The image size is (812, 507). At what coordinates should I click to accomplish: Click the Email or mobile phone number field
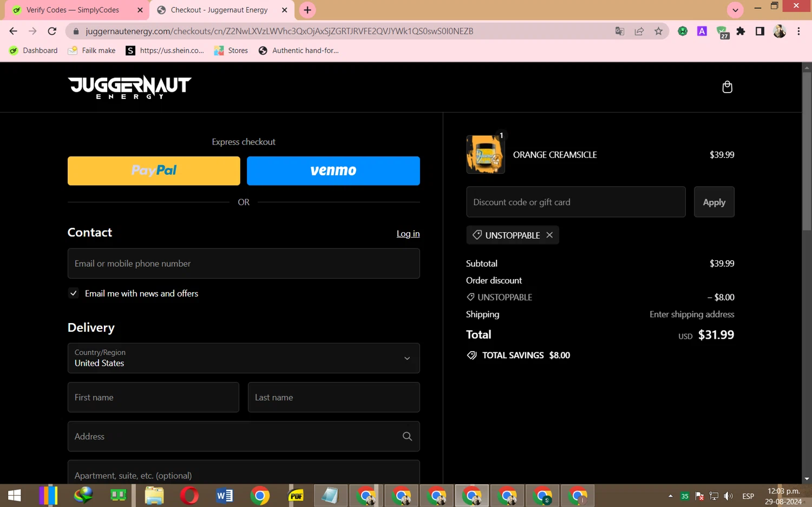pos(244,264)
